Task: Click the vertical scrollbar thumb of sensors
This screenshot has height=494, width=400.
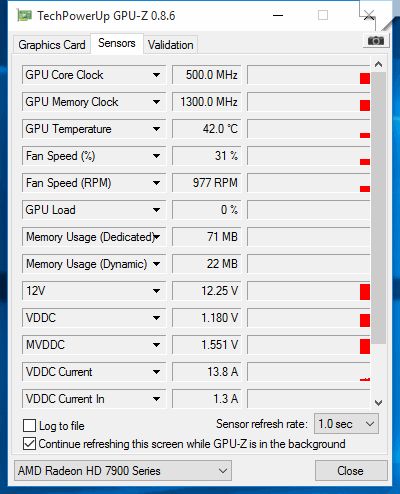Action: [x=378, y=208]
